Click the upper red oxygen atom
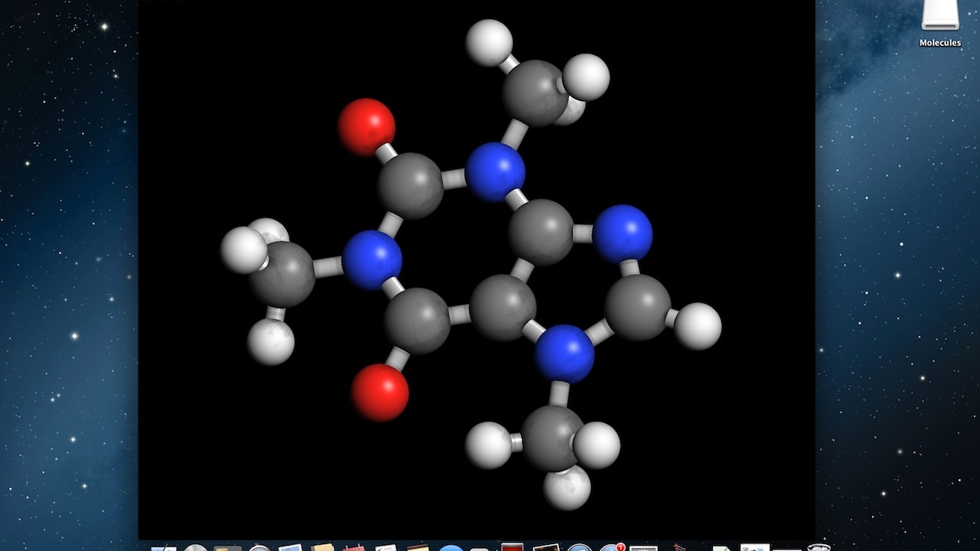Image resolution: width=980 pixels, height=551 pixels. [367, 126]
